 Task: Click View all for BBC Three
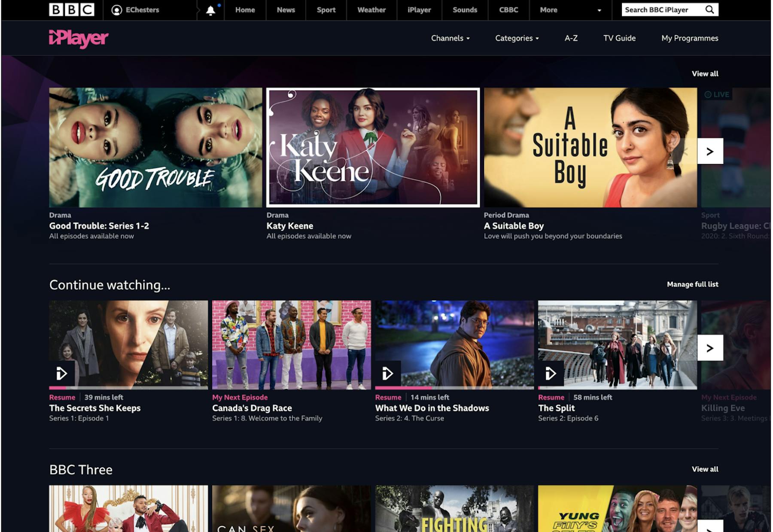point(705,469)
